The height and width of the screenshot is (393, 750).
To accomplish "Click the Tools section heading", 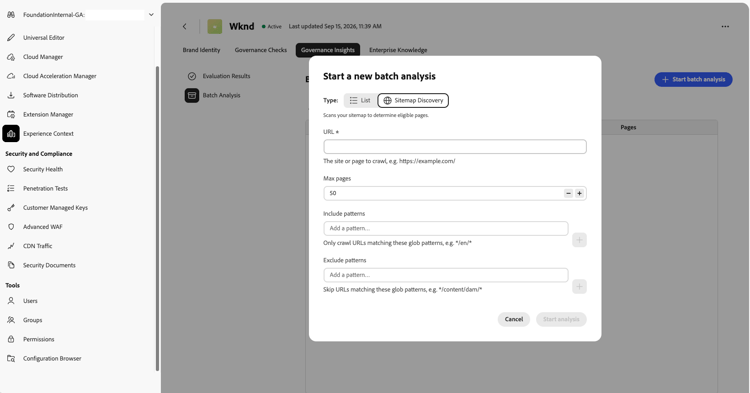I will coord(12,285).
